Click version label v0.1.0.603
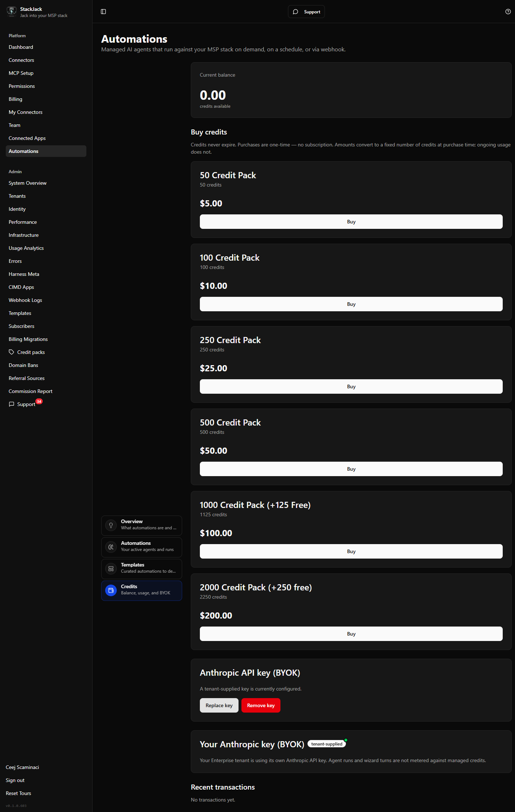This screenshot has height=812, width=515. coord(16,806)
